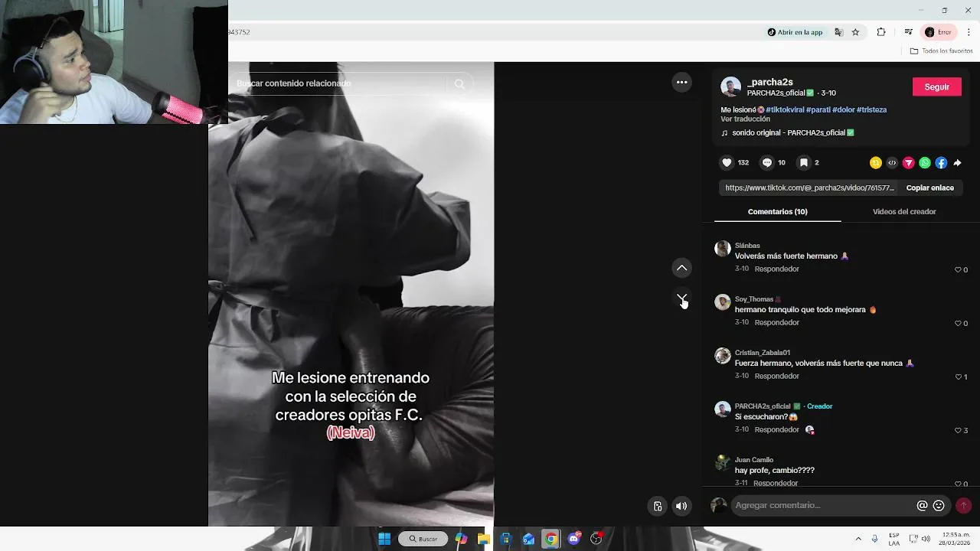980x551 pixels.
Task: Click the taskbar Buscar search box
Action: (x=423, y=539)
